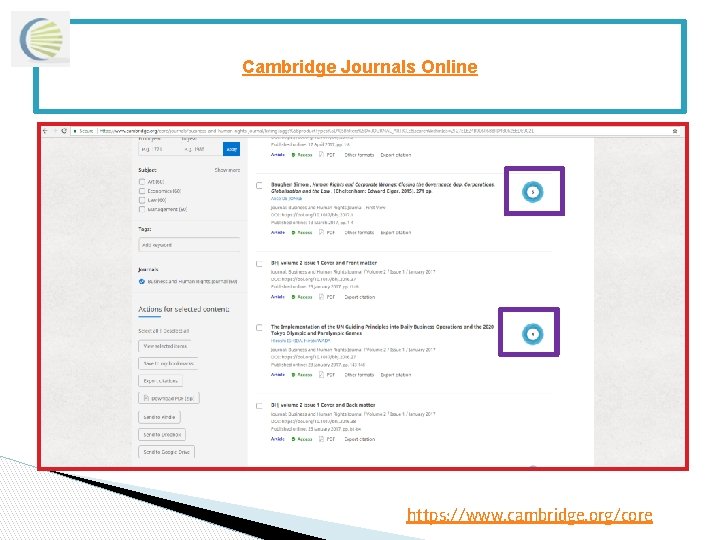Expand the Subject list with Show more

[227, 170]
